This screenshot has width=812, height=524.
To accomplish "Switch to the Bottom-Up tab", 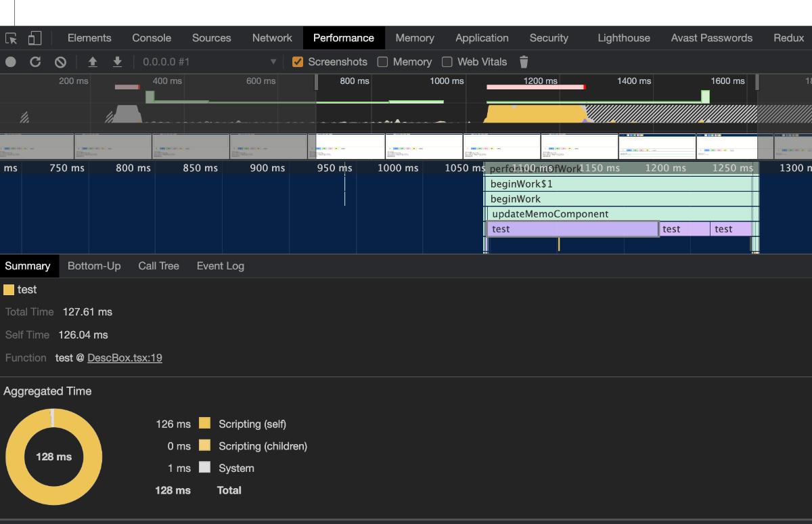I will [94, 266].
